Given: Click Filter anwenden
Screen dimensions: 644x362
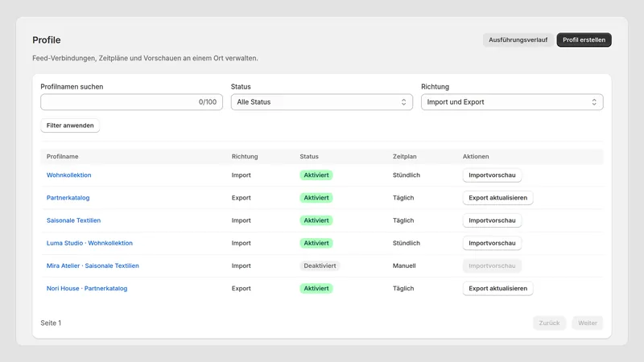Looking at the screenshot, I should coord(70,125).
